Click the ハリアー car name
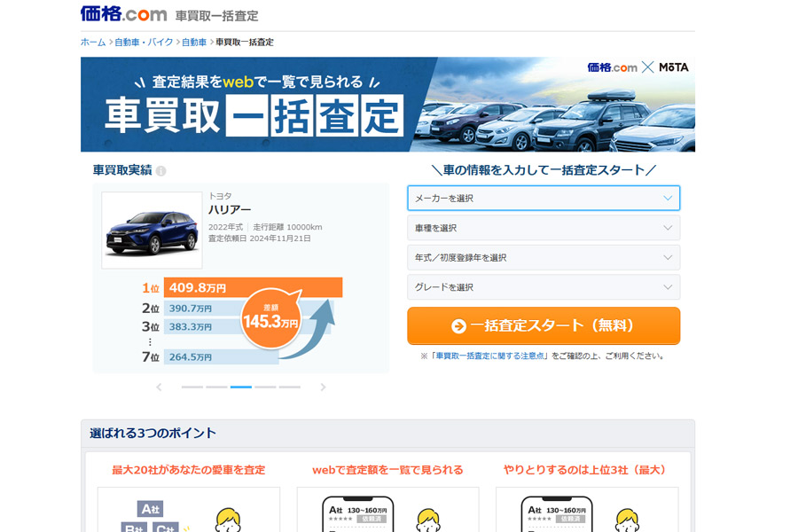Viewport: 798px width, 532px height. (x=230, y=210)
